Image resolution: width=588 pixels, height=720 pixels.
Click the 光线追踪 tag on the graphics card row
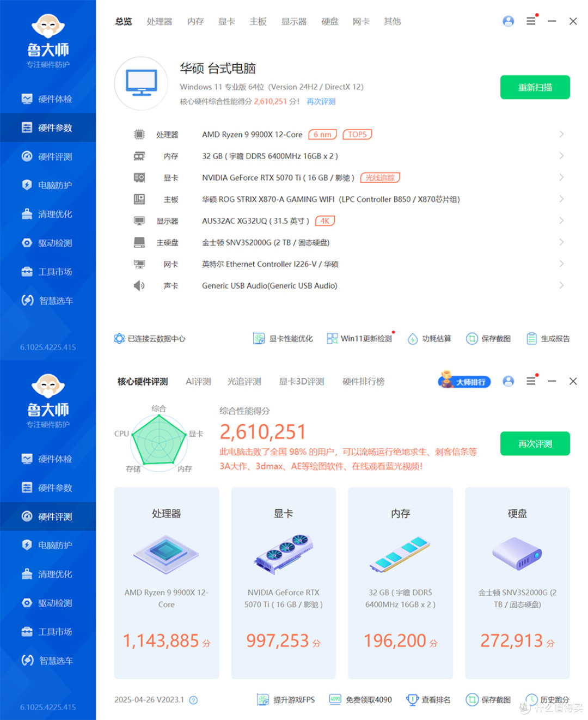pos(380,178)
